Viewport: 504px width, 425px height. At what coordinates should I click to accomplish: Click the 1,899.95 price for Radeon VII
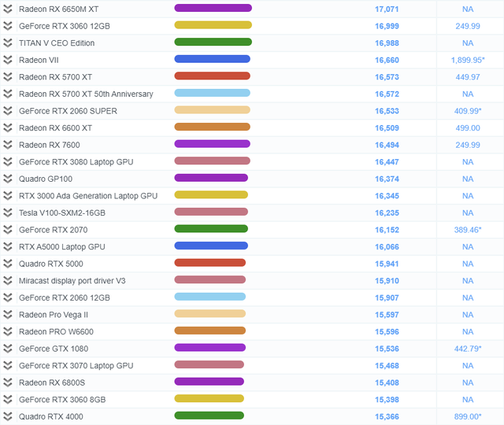[x=467, y=60]
